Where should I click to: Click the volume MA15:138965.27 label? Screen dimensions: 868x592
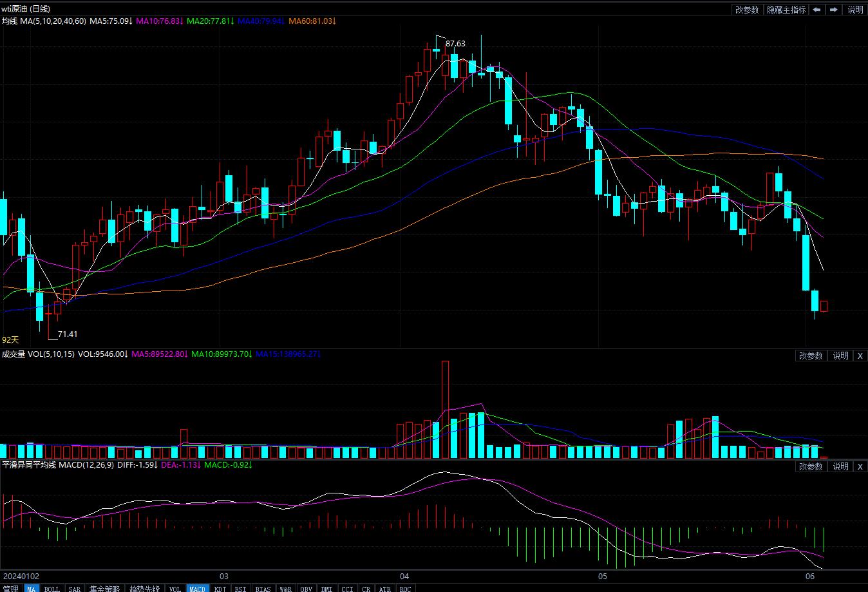(288, 354)
